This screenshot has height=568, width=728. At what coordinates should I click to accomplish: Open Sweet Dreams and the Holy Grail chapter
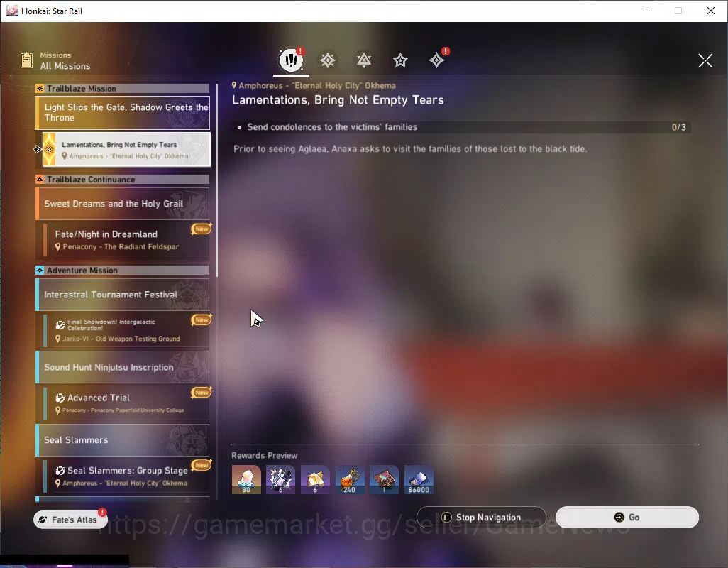123,204
